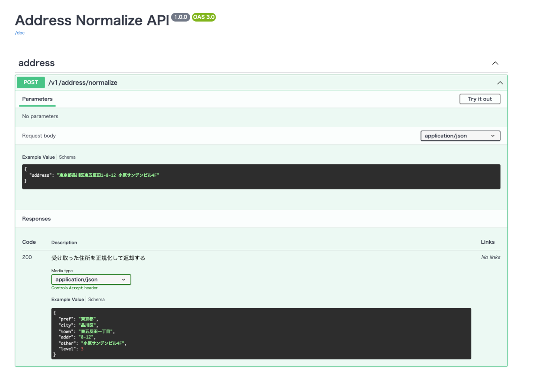
Task: Click the Try it out button
Action: [480, 99]
